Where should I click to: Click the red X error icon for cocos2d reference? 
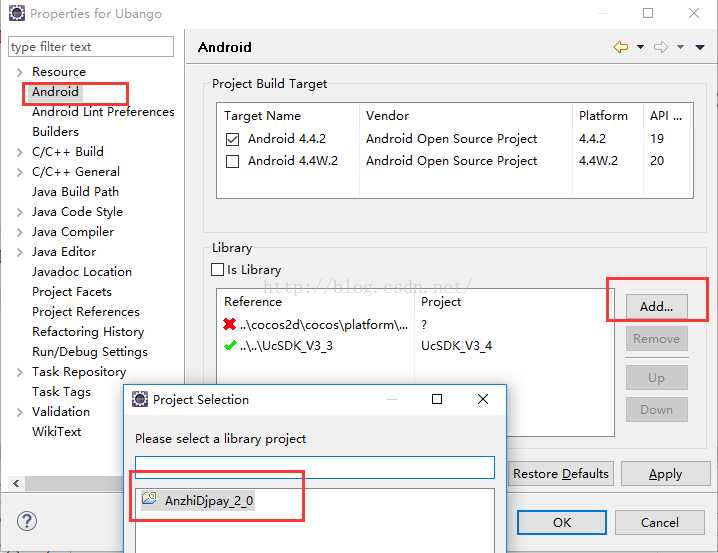(x=229, y=324)
